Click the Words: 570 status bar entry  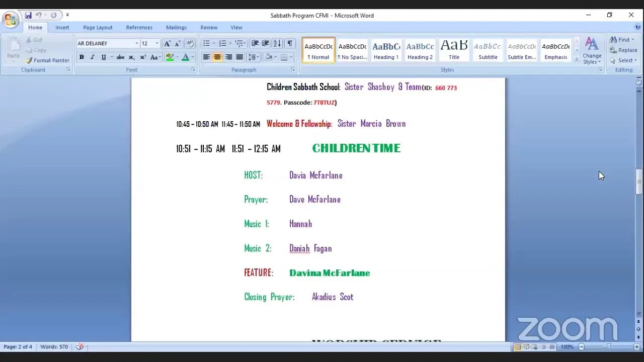tap(54, 347)
